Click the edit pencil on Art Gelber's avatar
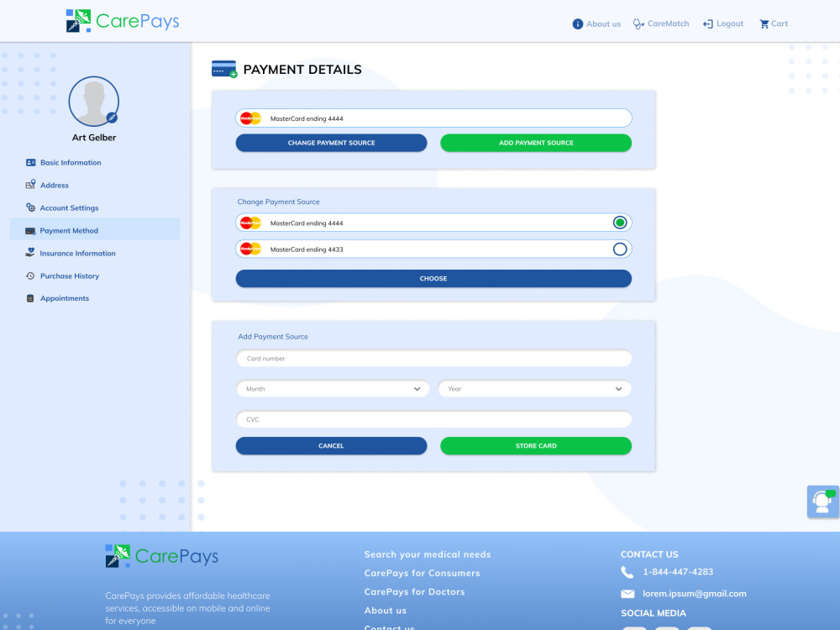This screenshot has width=840, height=630. 112,118
